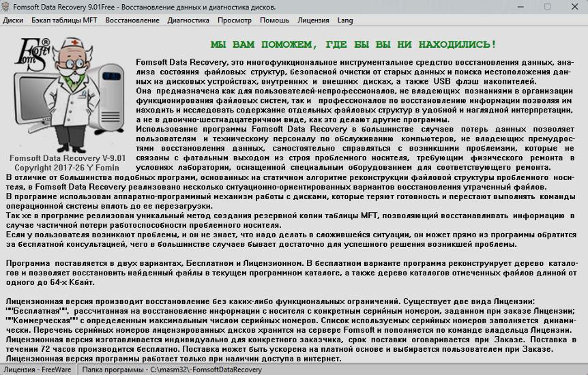Click the line starting 'Лицензионная версия производит восстановление'
The width and height of the screenshot is (588, 375).
tap(270, 301)
